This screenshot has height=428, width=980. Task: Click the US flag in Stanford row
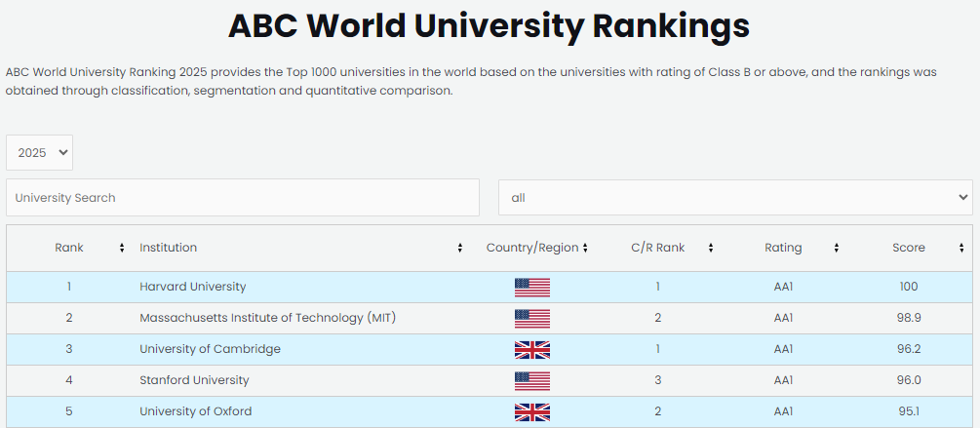(x=531, y=381)
